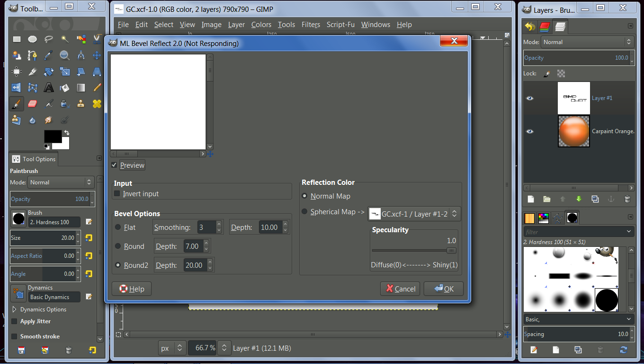
Task: Select the Round bevel option
Action: [118, 246]
